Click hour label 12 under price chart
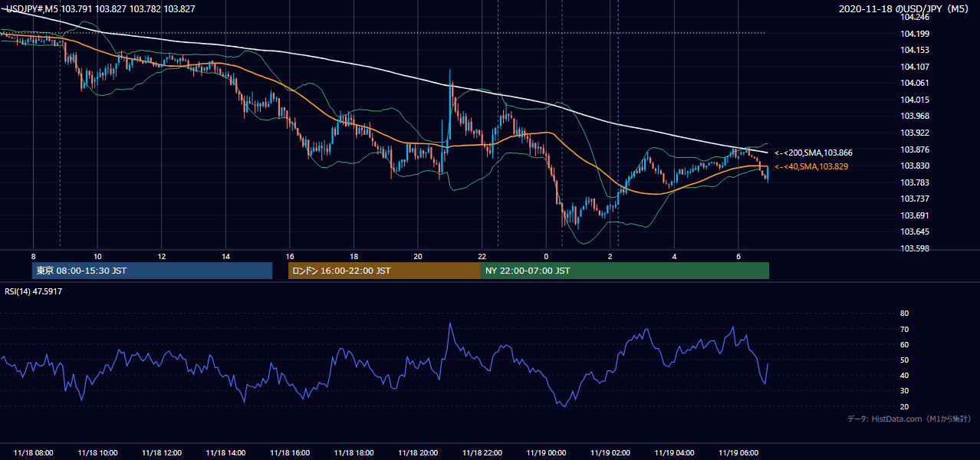 tap(161, 256)
